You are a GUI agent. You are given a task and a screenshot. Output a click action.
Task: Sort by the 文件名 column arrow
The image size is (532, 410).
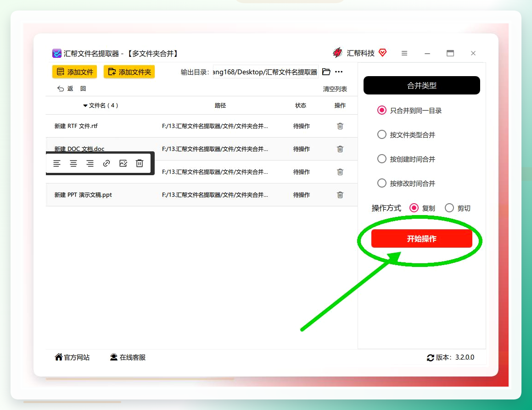pyautogui.click(x=85, y=106)
